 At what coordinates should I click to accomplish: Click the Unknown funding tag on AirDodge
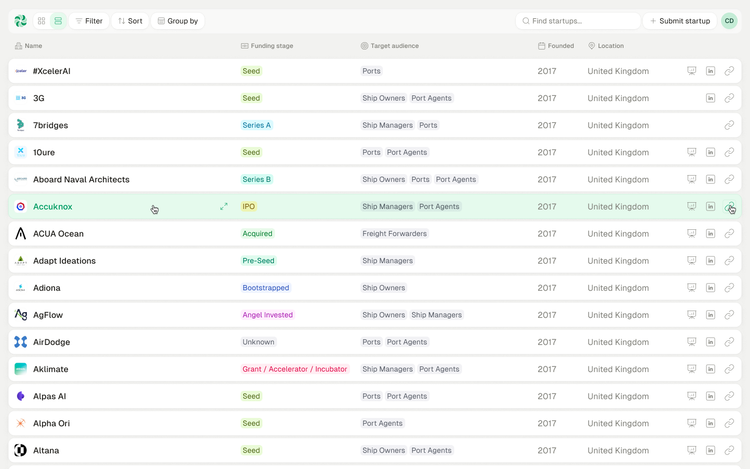[258, 342]
